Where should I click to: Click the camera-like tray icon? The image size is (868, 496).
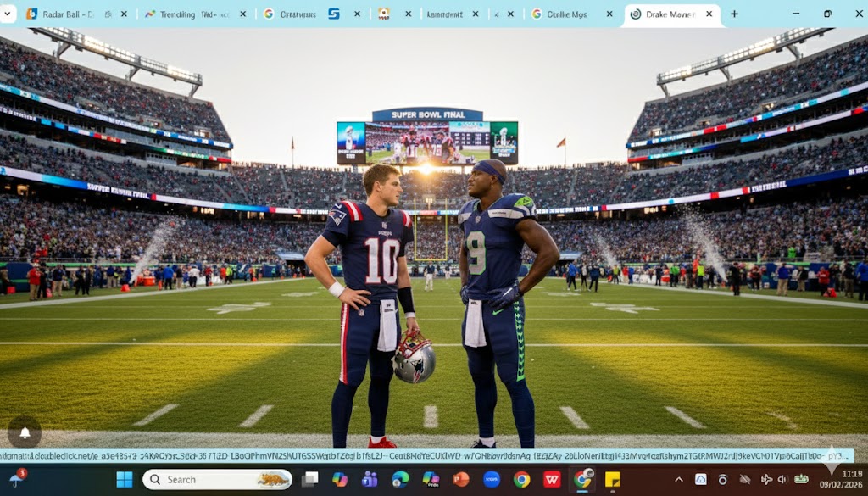click(722, 479)
